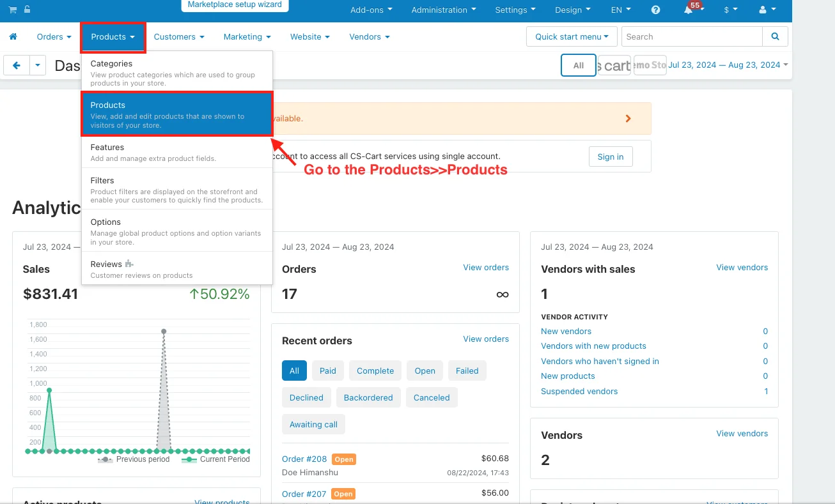Open Order #207 link
Screen dimensions: 835x504
point(304,494)
